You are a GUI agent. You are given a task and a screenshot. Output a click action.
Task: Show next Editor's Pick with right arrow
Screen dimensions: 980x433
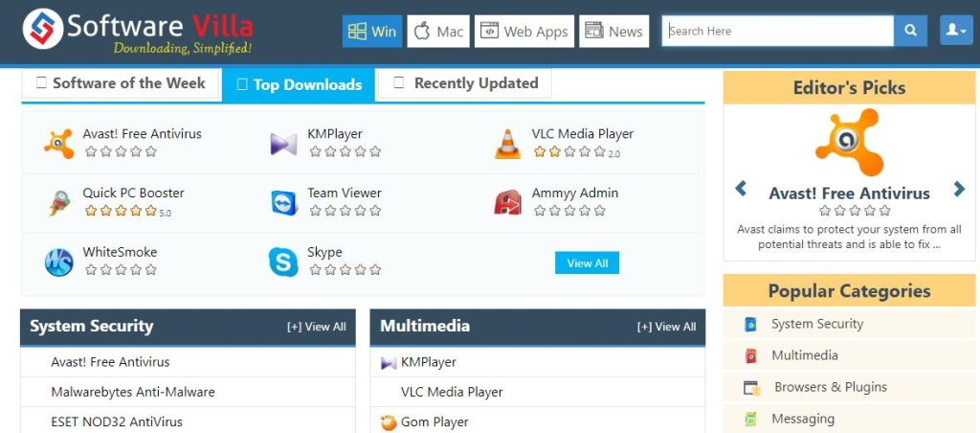click(x=959, y=189)
